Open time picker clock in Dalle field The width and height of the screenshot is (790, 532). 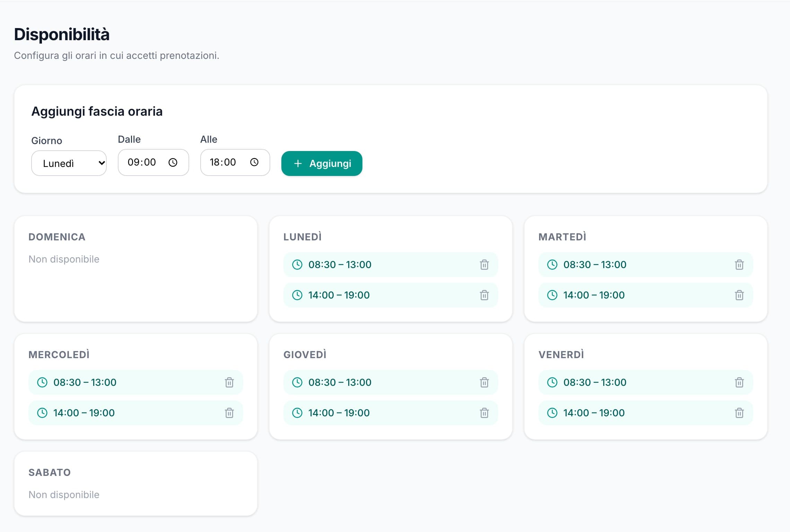pyautogui.click(x=173, y=162)
